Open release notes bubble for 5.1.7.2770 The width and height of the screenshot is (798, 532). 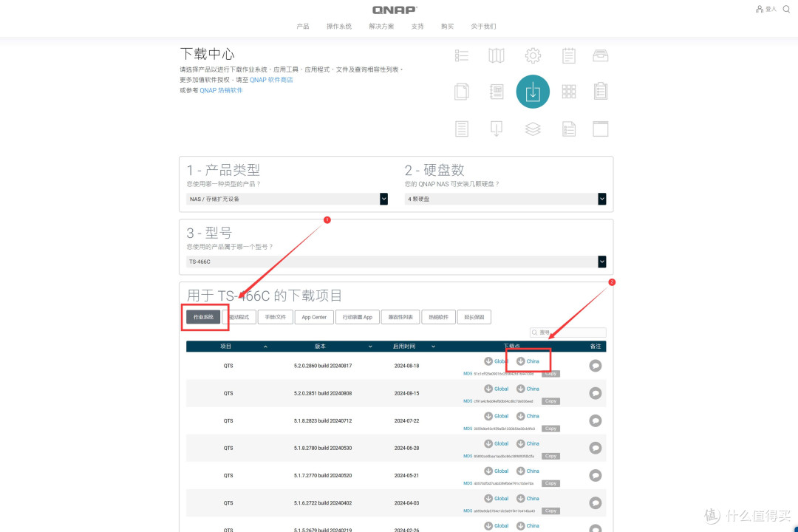coord(596,476)
